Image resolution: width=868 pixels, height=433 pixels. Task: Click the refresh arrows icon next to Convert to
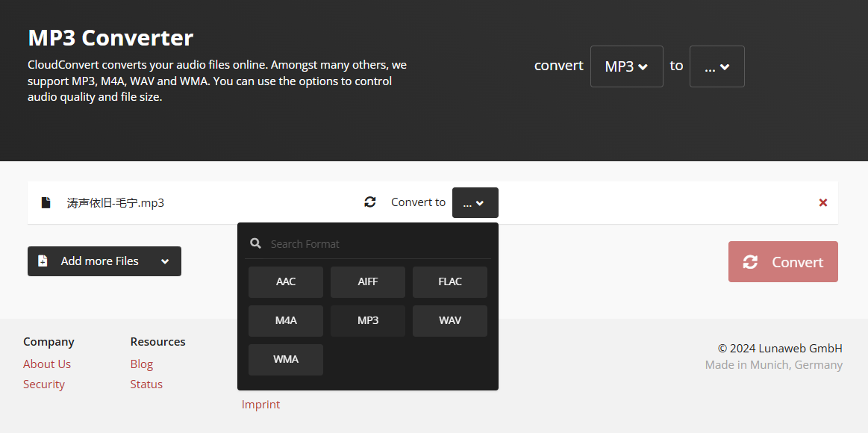(369, 202)
